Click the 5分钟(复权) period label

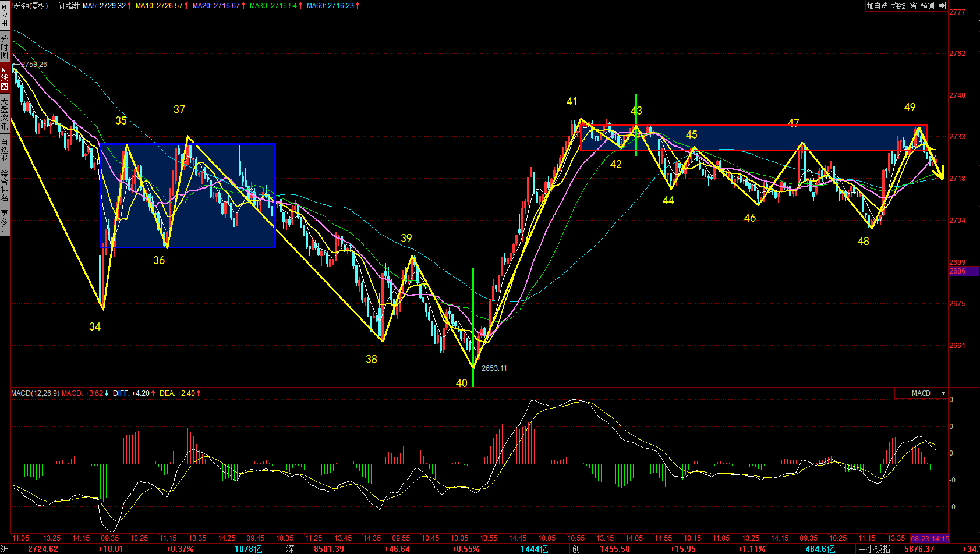(x=30, y=6)
